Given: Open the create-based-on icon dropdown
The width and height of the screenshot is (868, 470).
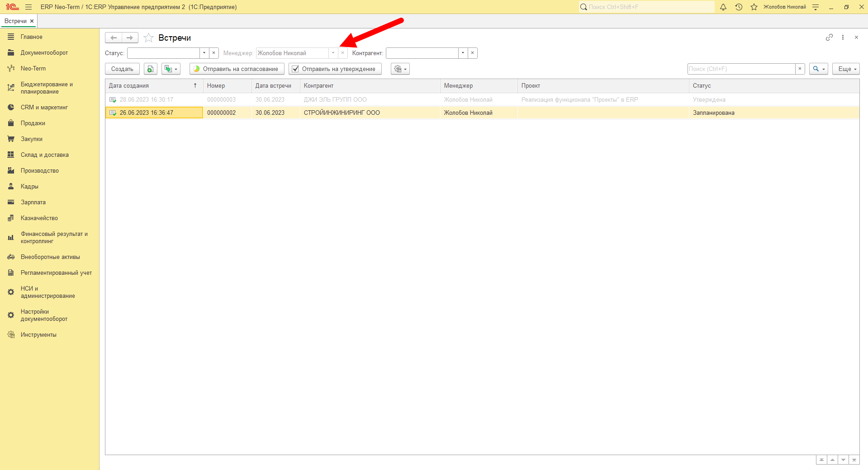Looking at the screenshot, I should pyautogui.click(x=171, y=69).
